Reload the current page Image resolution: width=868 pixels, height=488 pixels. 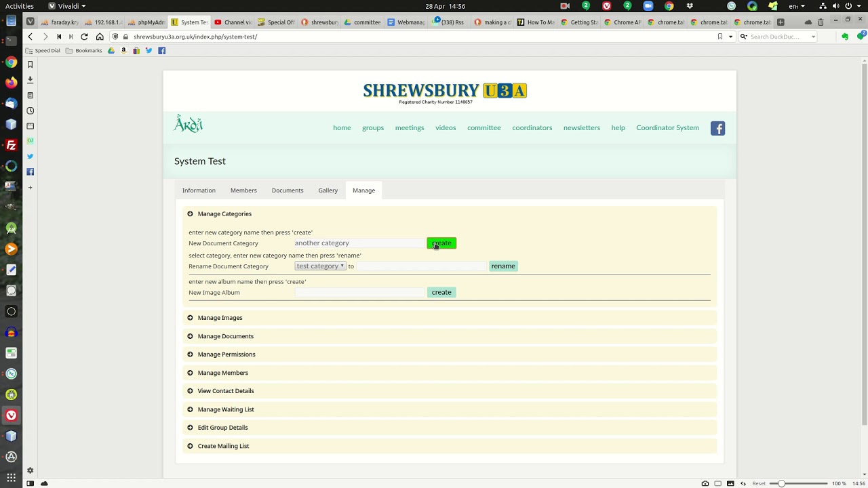84,37
